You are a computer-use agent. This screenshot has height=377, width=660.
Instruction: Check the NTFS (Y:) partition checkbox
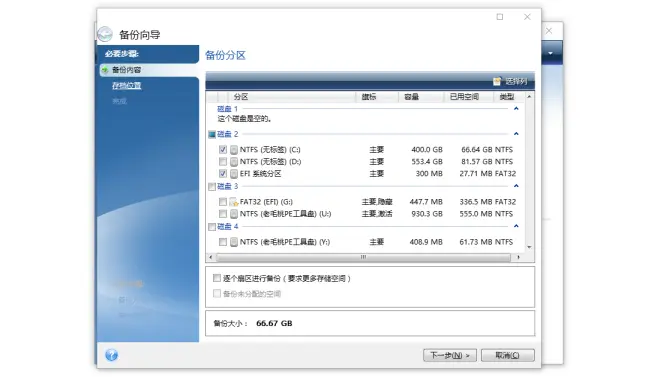coord(223,242)
